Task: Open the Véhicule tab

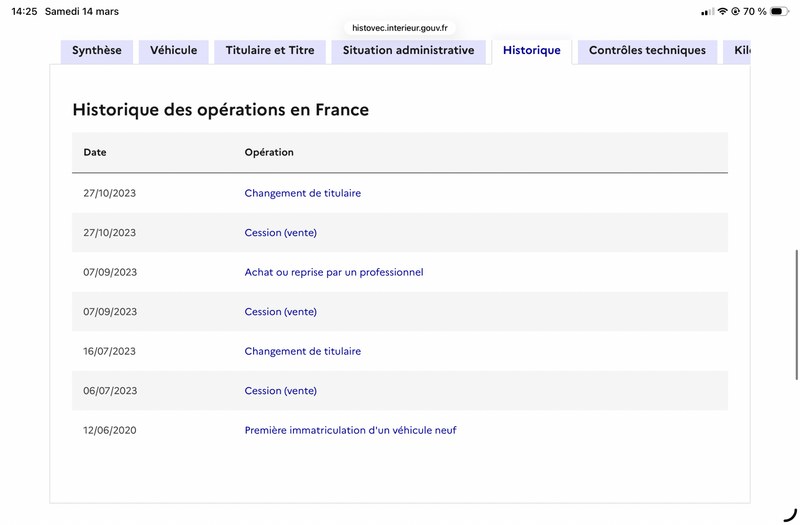Action: tap(174, 51)
